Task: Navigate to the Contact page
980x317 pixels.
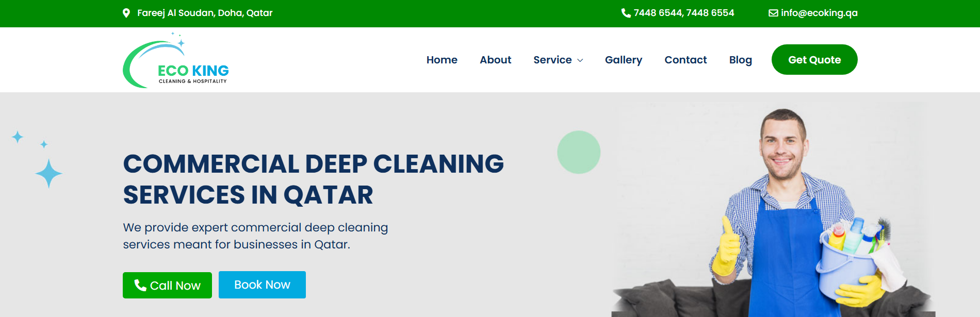Action: pos(685,60)
